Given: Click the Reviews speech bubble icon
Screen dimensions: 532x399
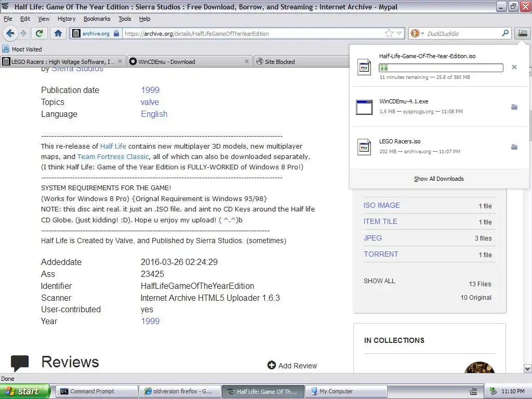Looking at the screenshot, I should (x=20, y=363).
